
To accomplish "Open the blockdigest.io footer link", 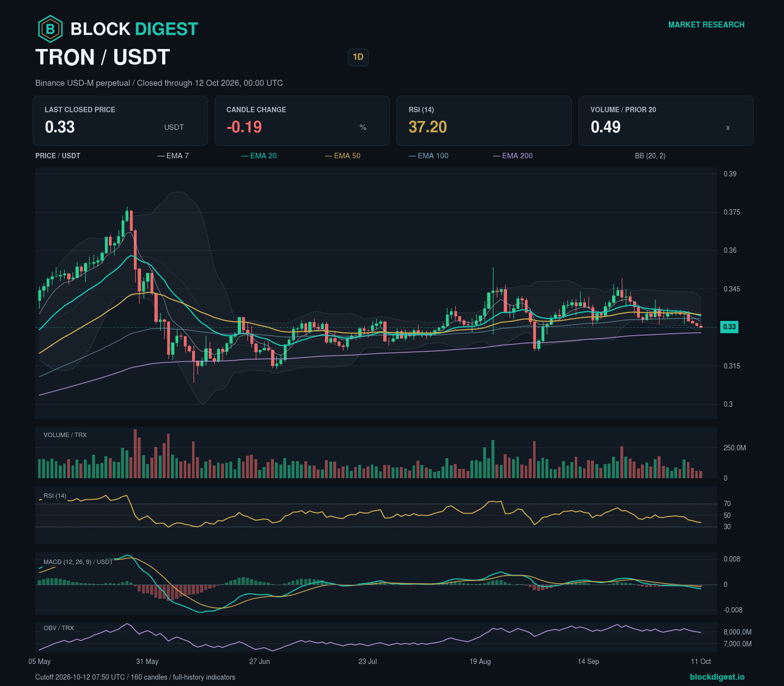I will [x=717, y=677].
